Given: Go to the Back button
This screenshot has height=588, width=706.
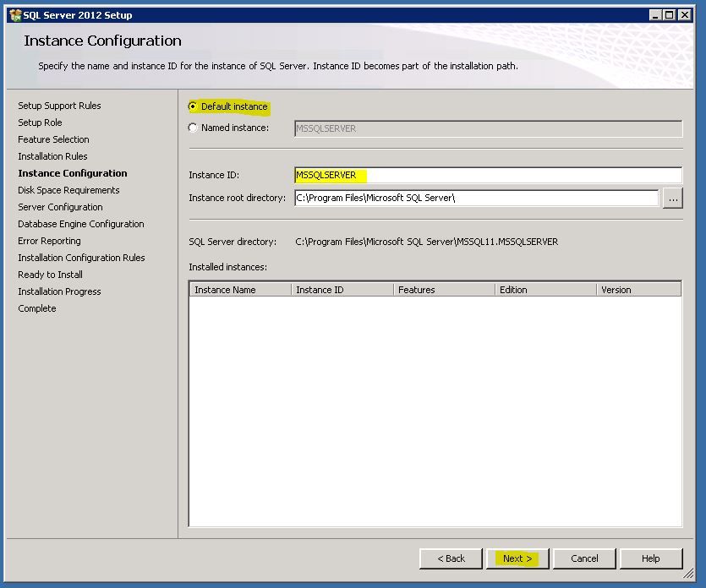Looking at the screenshot, I should (x=451, y=558).
